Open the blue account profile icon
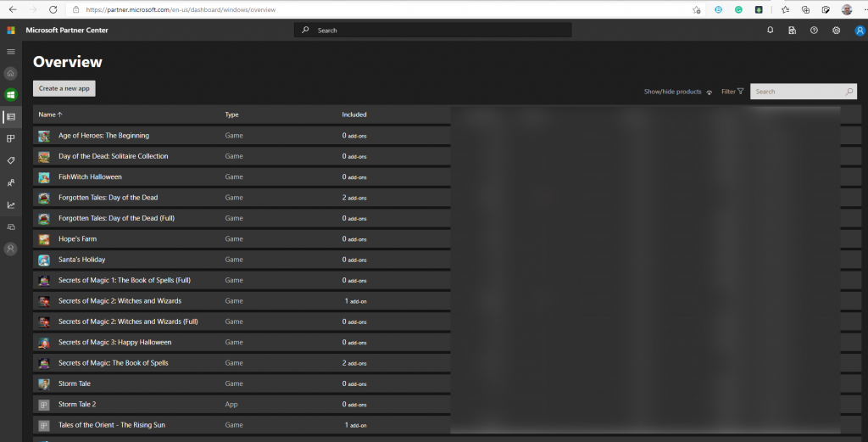The height and width of the screenshot is (442, 868). pyautogui.click(x=860, y=31)
